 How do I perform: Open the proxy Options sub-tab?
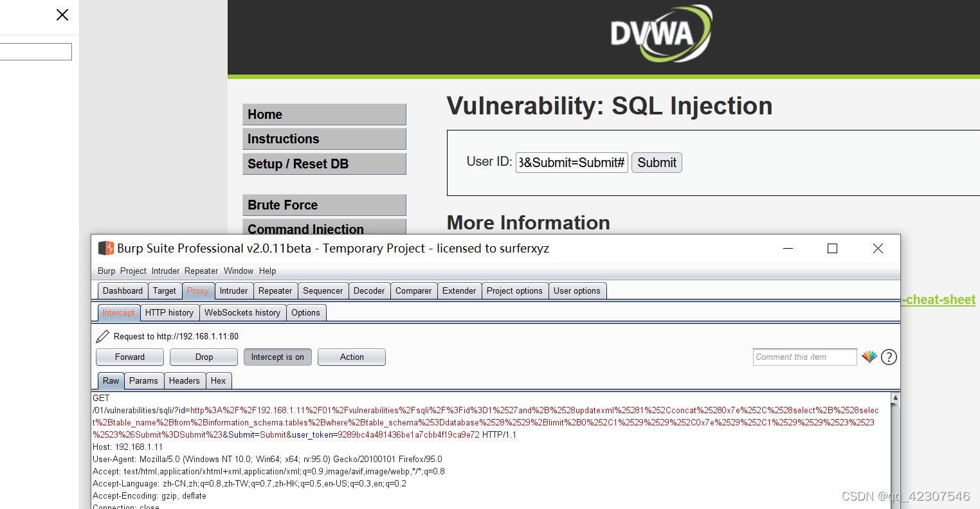pos(305,312)
